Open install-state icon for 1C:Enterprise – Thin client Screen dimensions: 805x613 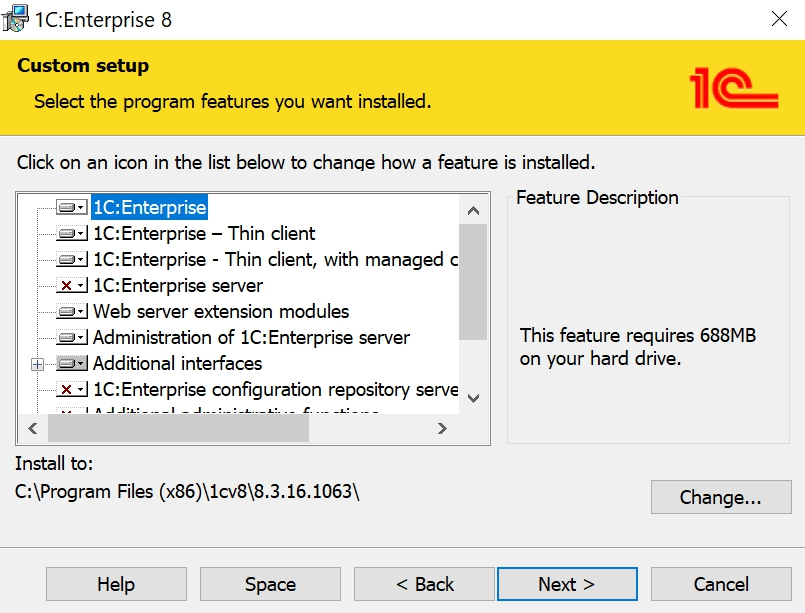[72, 234]
